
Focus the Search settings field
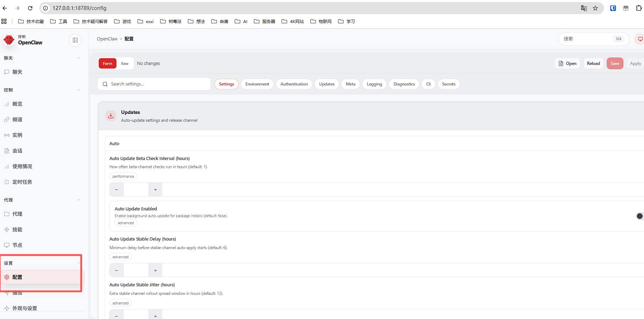coord(154,84)
